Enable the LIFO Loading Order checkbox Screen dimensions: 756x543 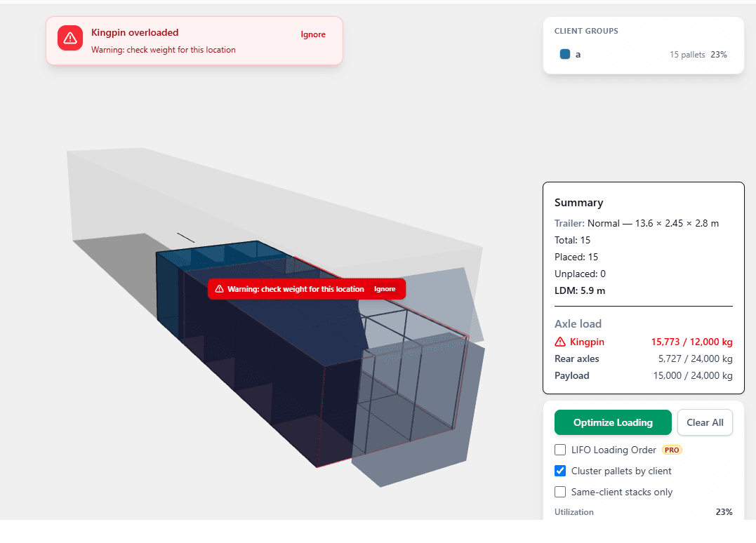(x=560, y=450)
